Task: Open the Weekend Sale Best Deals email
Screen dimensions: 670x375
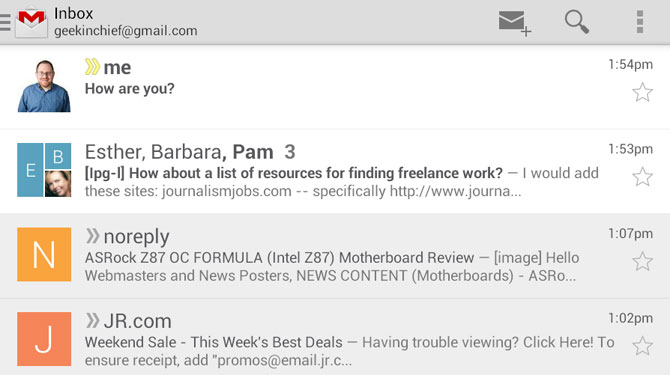Action: pyautogui.click(x=335, y=337)
